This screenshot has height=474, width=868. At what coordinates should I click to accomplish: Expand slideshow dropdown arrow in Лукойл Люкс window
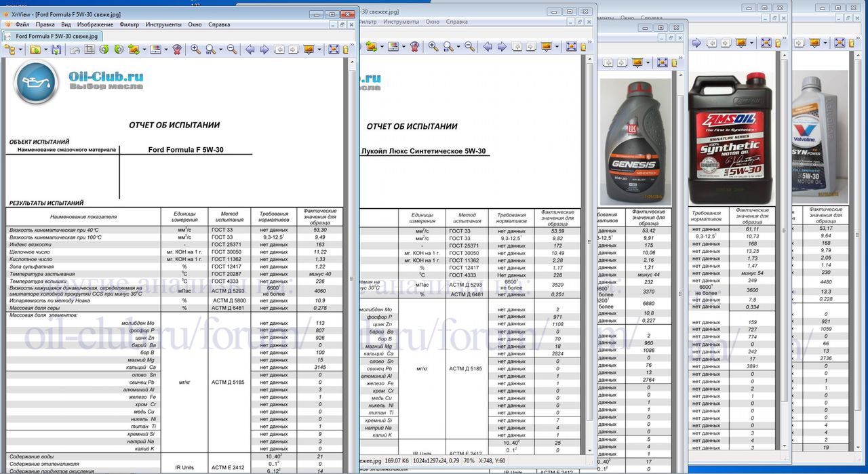[x=556, y=47]
